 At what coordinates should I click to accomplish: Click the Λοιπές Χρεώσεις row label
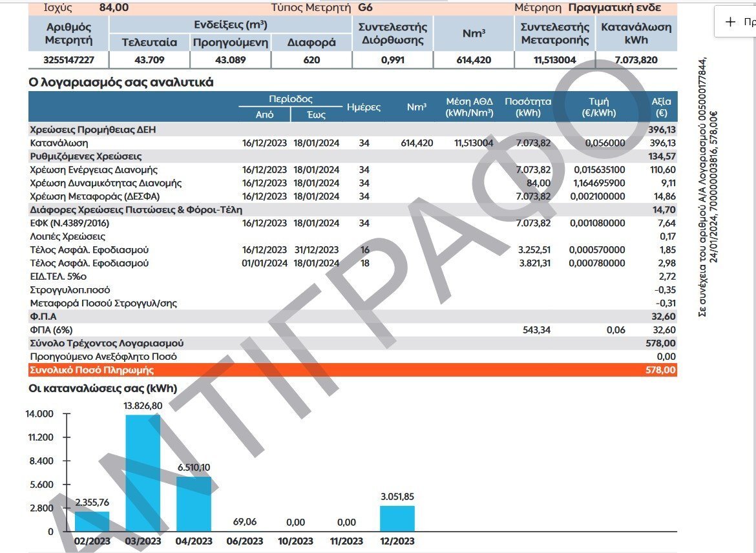[x=67, y=236]
